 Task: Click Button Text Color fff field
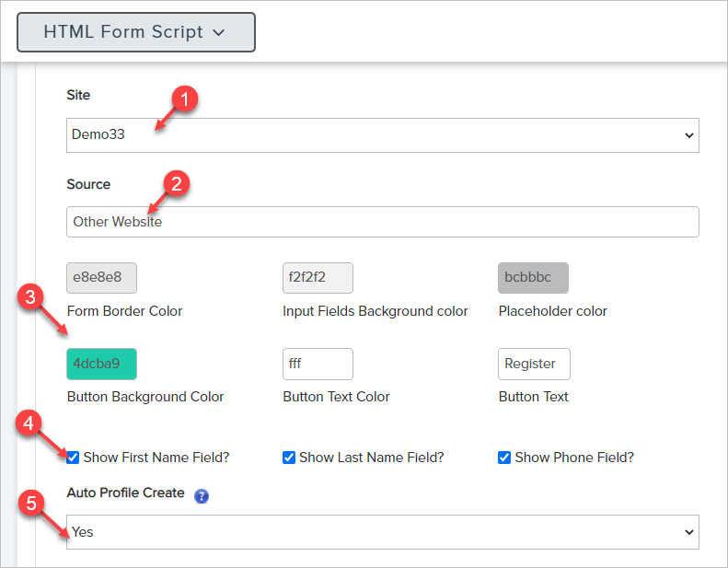[318, 364]
